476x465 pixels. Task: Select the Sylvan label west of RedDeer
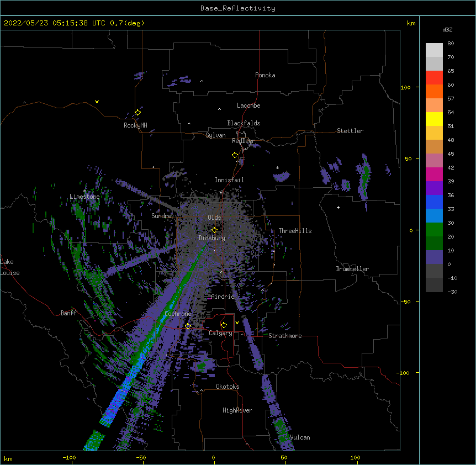215,135
